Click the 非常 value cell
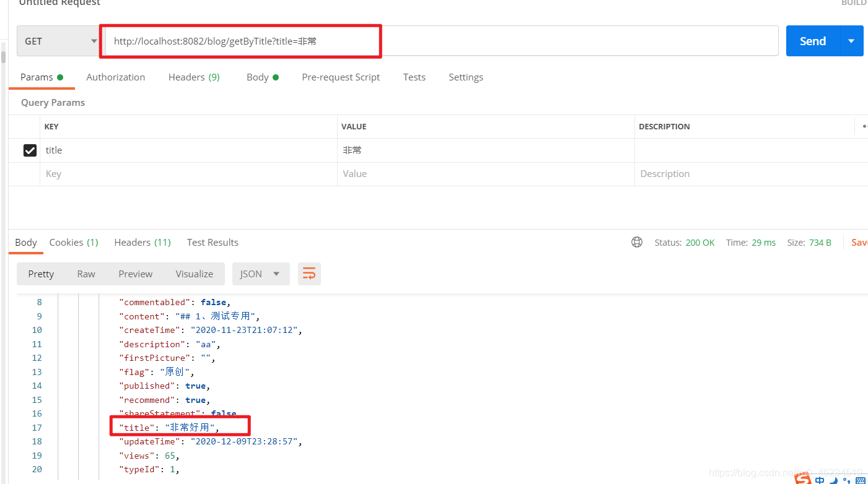 [x=486, y=150]
